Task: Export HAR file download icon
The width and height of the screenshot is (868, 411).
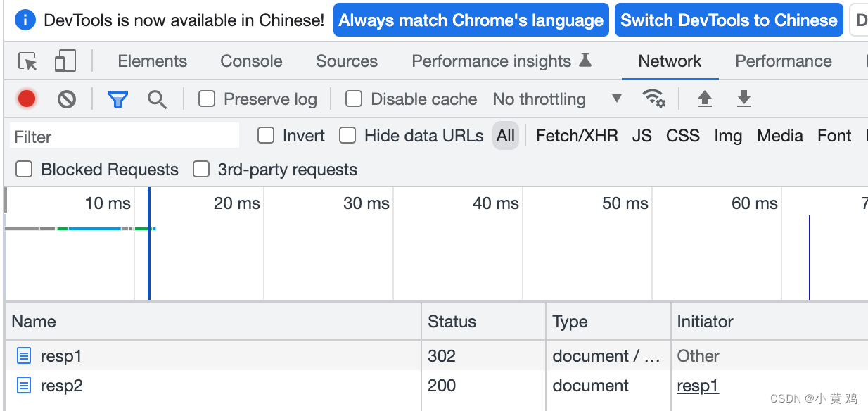Action: 744,99
